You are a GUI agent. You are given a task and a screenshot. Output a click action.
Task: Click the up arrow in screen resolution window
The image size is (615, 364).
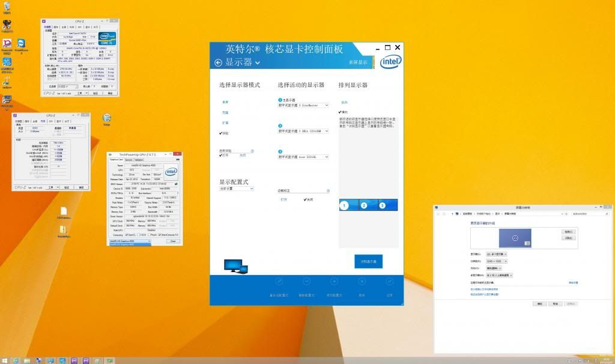(452, 214)
